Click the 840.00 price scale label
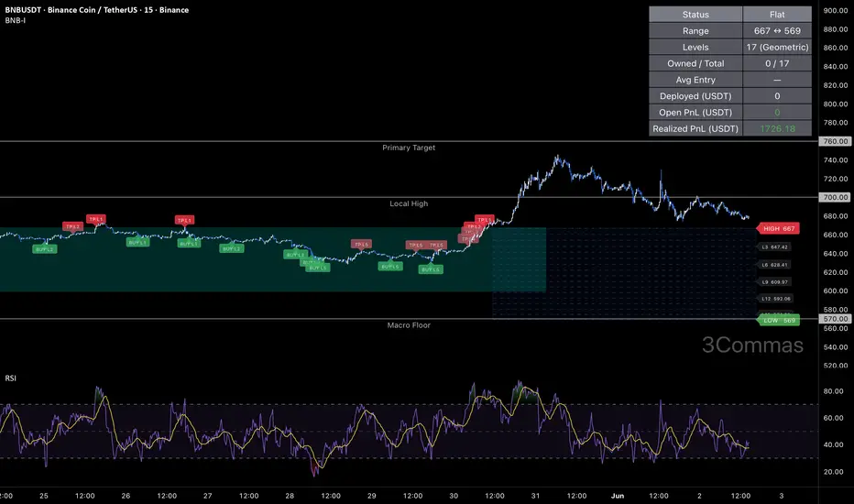Screen dimensions: 854x504 click(836, 67)
